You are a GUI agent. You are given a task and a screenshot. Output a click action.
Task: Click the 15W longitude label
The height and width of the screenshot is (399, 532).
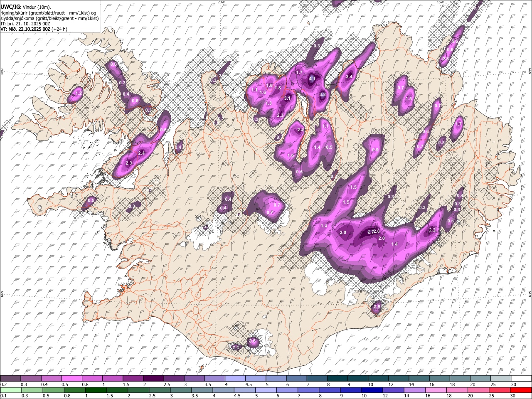pos(440,2)
